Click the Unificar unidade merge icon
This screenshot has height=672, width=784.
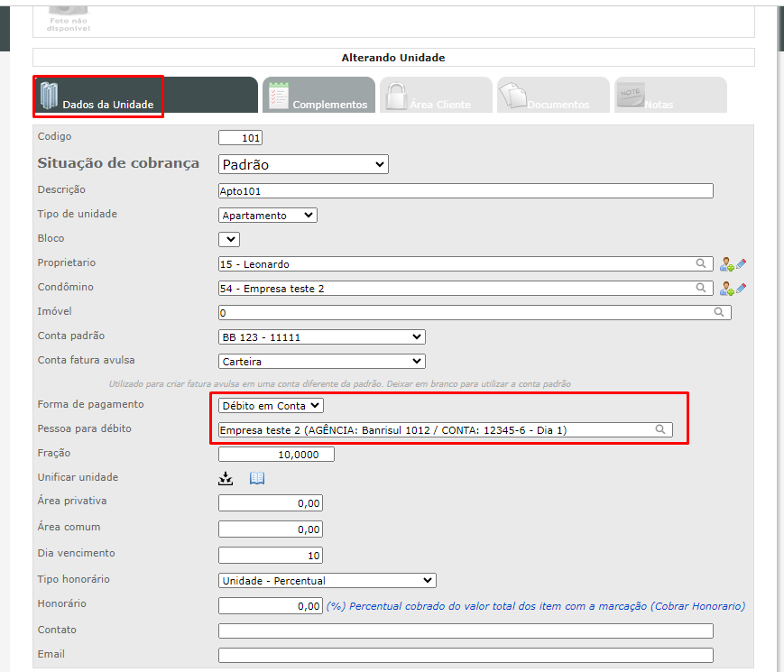point(226,478)
